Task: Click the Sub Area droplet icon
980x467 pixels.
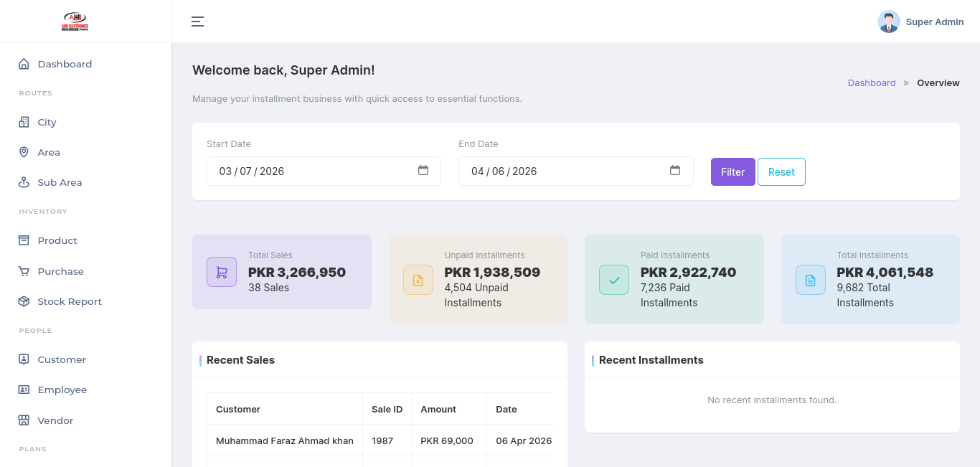Action: pos(22,182)
